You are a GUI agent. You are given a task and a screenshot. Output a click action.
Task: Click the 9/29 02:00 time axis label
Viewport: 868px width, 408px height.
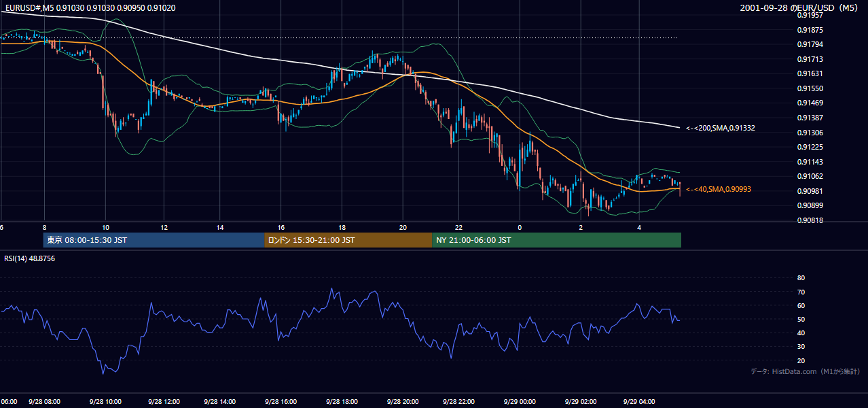click(581, 402)
